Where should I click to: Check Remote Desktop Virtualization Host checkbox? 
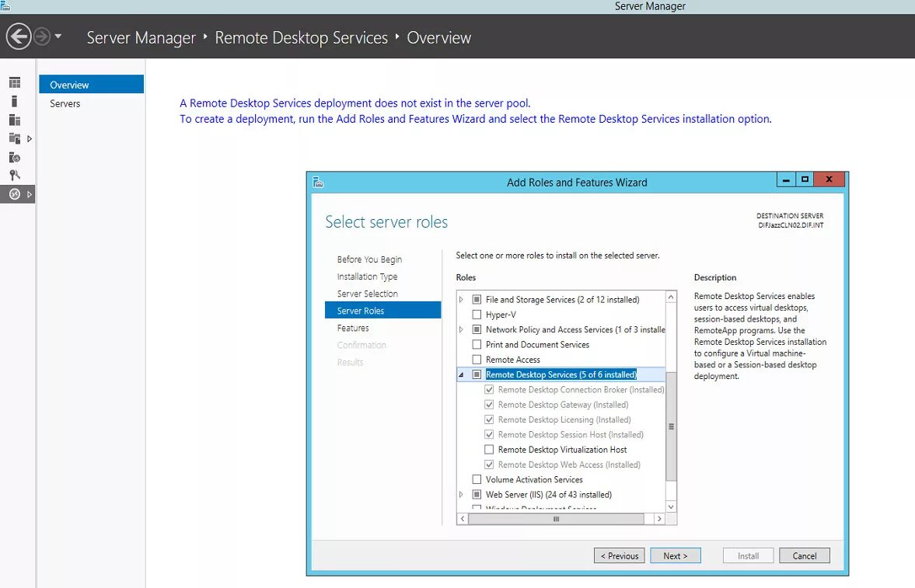[489, 450]
